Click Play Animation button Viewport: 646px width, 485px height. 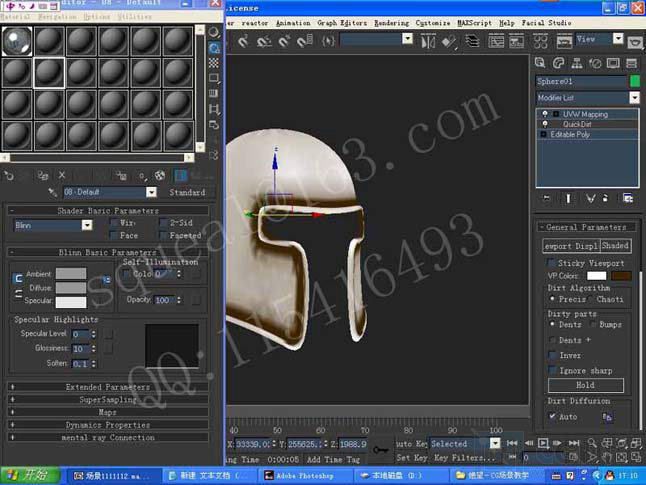543,443
